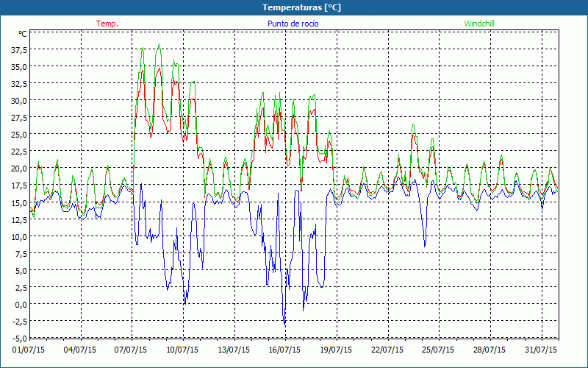Click the 12,5 y-axis value

point(19,219)
